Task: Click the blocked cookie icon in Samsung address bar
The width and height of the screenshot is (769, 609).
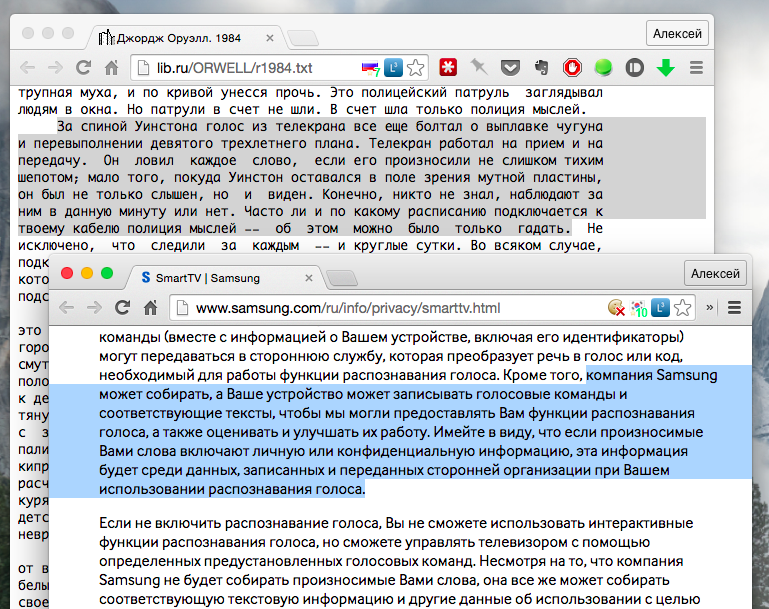Action: point(616,308)
